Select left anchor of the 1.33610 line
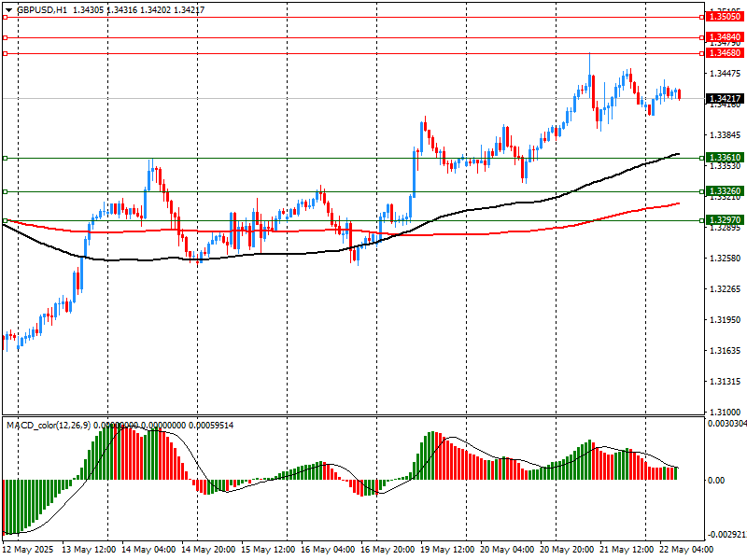 pyautogui.click(x=6, y=158)
